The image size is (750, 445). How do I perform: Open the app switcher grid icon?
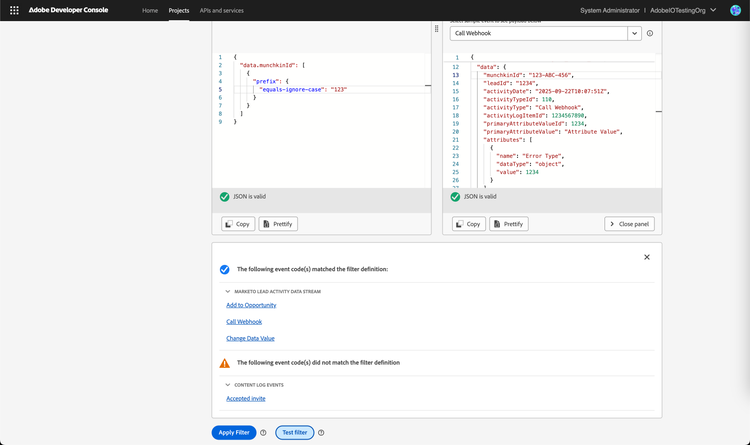pyautogui.click(x=14, y=10)
